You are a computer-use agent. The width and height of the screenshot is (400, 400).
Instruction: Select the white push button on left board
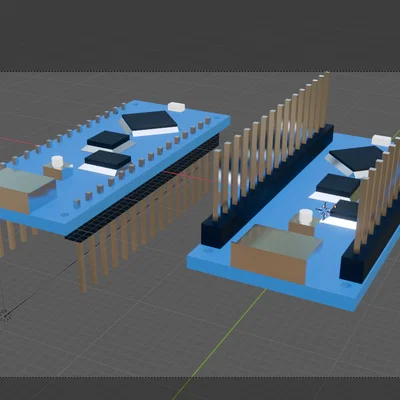tap(57, 161)
